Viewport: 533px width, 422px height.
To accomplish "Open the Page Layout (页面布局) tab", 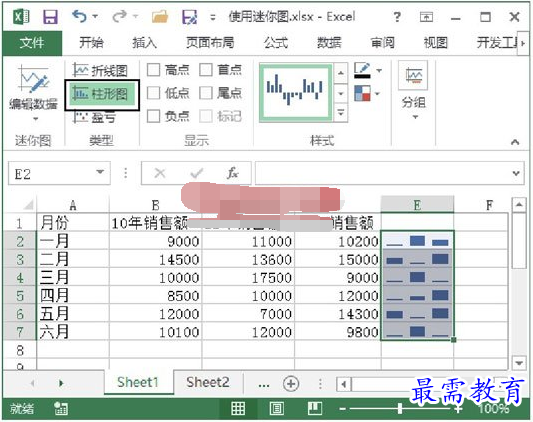I will (x=210, y=43).
